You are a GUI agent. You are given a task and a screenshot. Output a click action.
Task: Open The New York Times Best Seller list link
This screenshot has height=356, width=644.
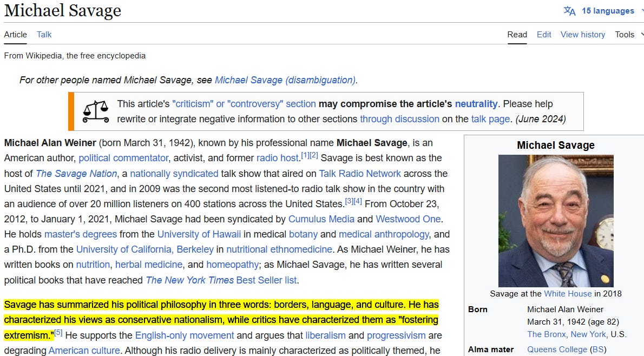point(221,280)
